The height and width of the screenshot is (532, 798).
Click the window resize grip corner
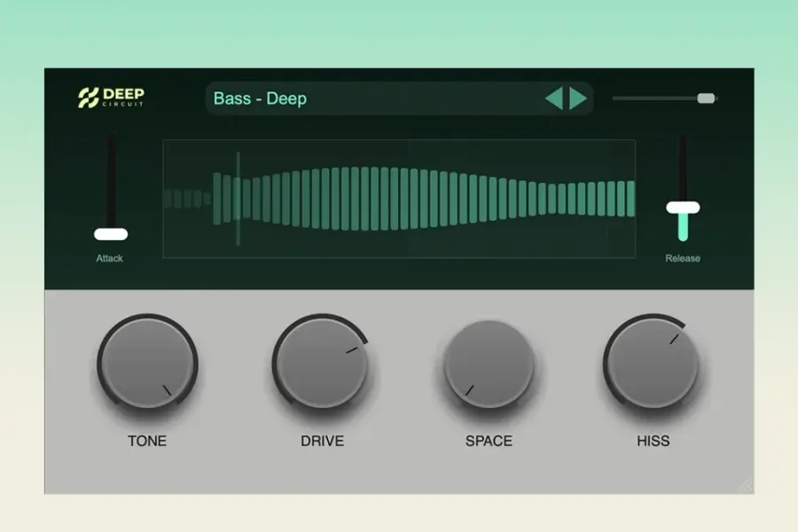pos(746,486)
